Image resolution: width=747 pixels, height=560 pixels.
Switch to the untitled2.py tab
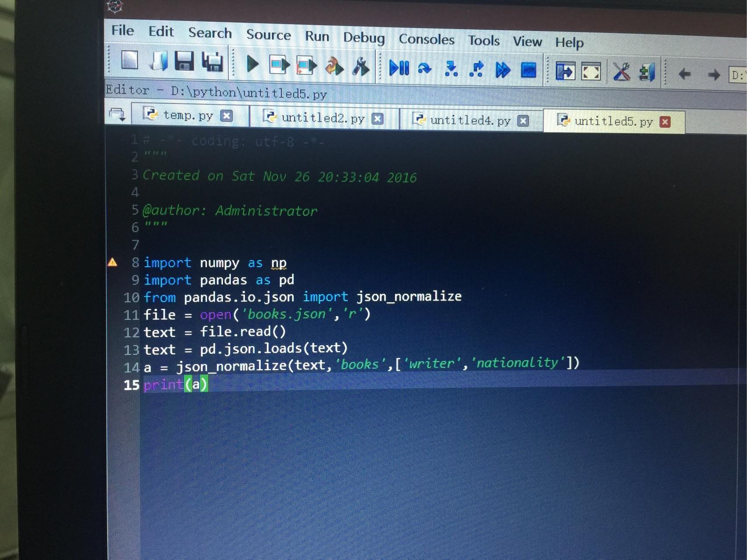pyautogui.click(x=323, y=118)
